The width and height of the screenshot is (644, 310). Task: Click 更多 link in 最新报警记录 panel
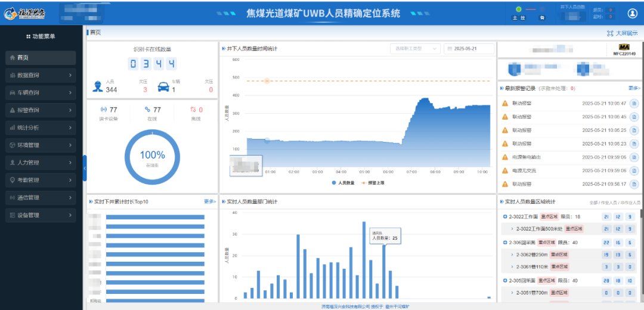[x=634, y=88]
